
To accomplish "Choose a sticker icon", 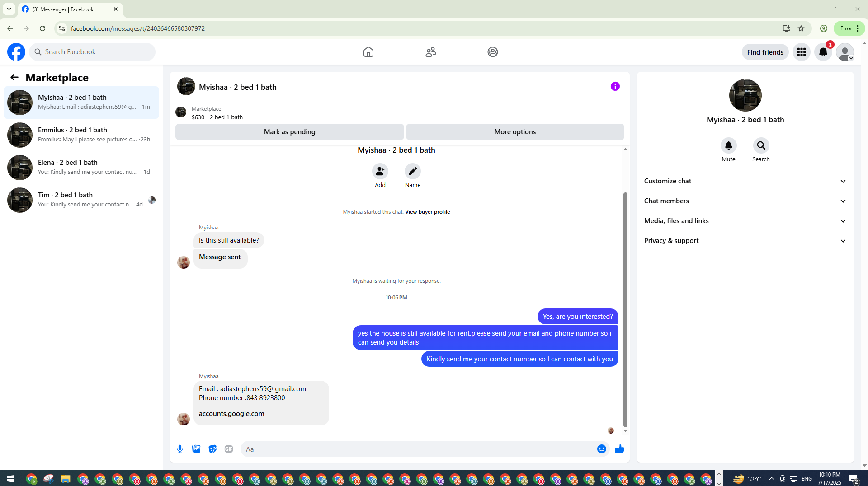I will click(x=212, y=449).
